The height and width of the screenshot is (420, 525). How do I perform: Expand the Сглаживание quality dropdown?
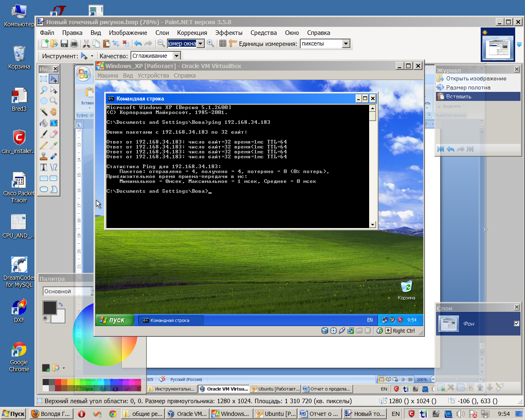coord(177,56)
